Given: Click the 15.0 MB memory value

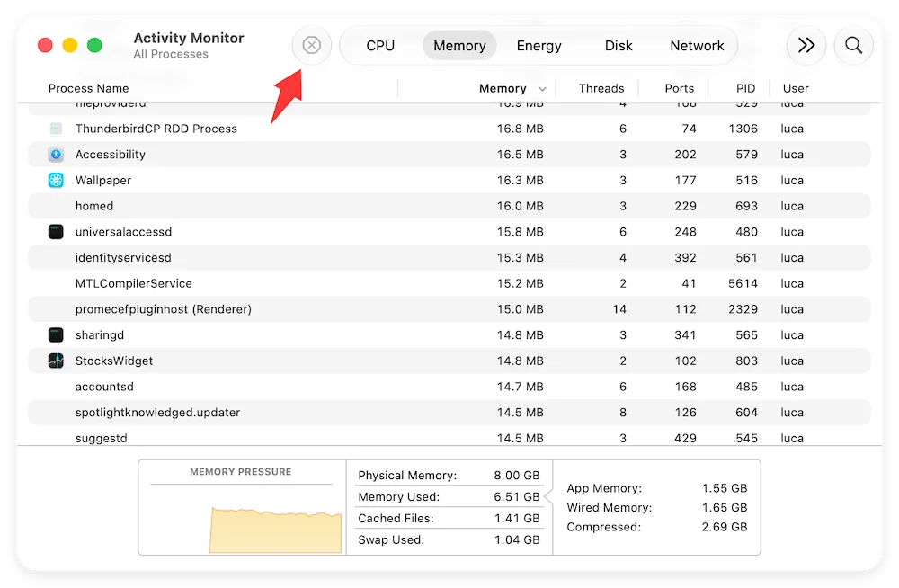Looking at the screenshot, I should (x=520, y=309).
